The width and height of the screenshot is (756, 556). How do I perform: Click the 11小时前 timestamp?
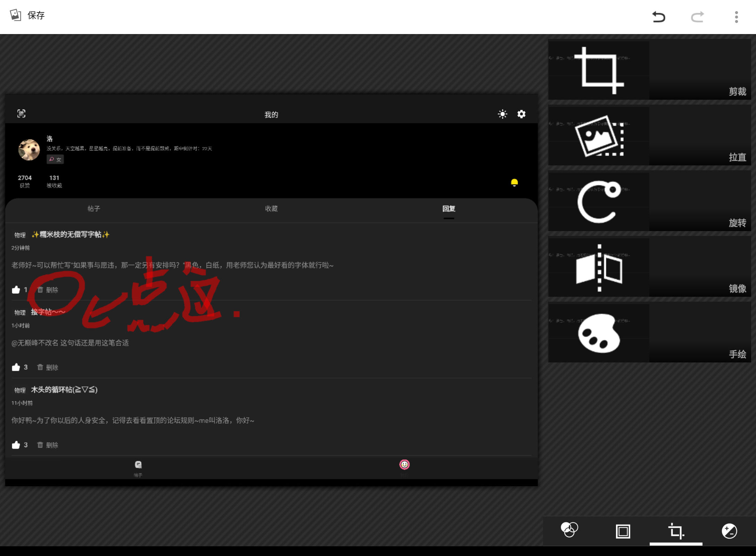pos(22,403)
